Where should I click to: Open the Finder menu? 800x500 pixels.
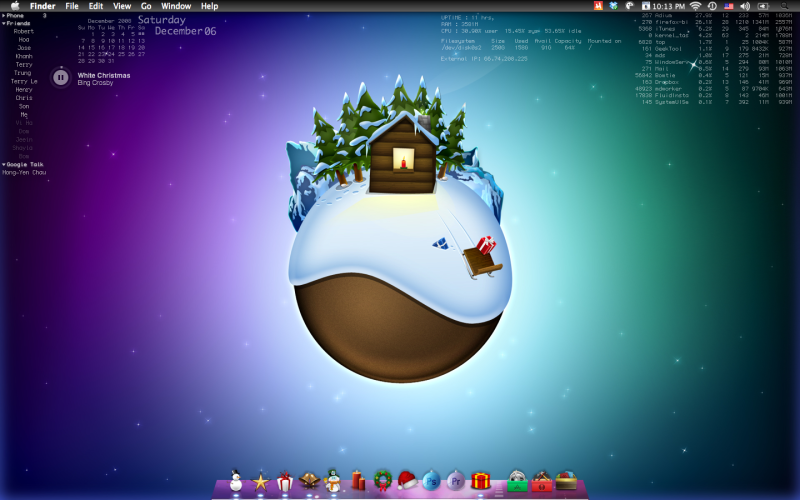(x=42, y=6)
